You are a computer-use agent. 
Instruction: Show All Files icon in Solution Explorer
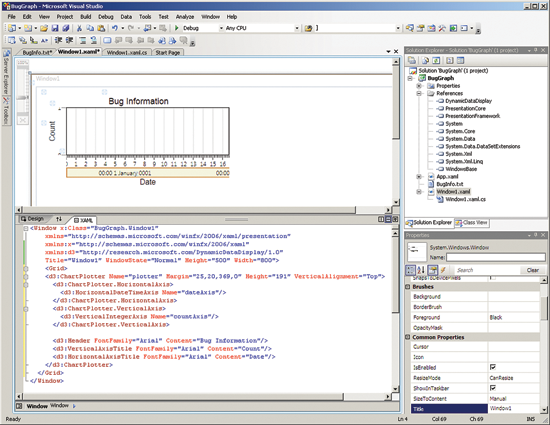pyautogui.click(x=425, y=60)
